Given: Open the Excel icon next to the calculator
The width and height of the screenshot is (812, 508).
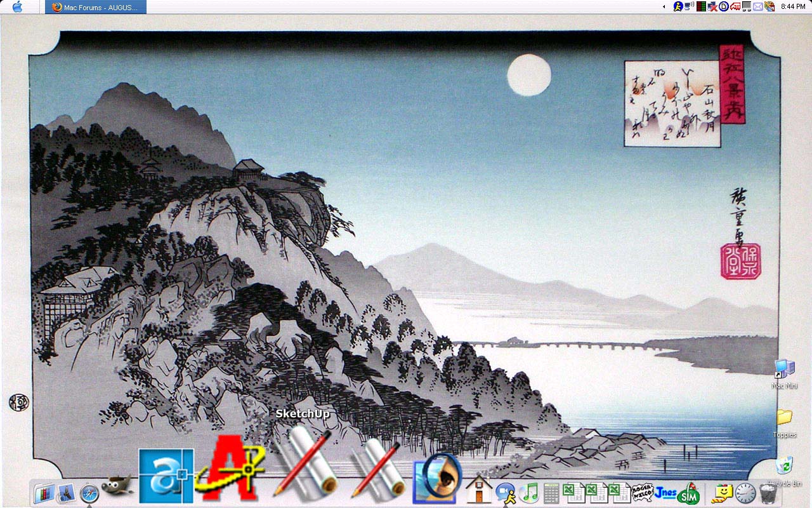Looking at the screenshot, I should point(573,493).
